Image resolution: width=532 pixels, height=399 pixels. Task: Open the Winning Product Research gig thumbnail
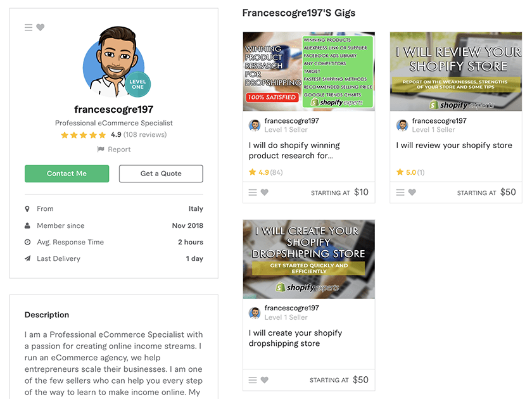click(x=309, y=72)
